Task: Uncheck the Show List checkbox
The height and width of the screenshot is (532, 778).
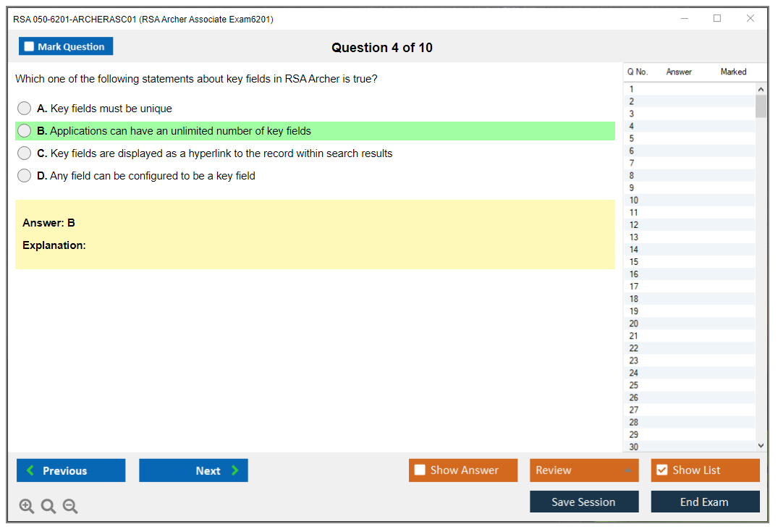Action: tap(661, 470)
